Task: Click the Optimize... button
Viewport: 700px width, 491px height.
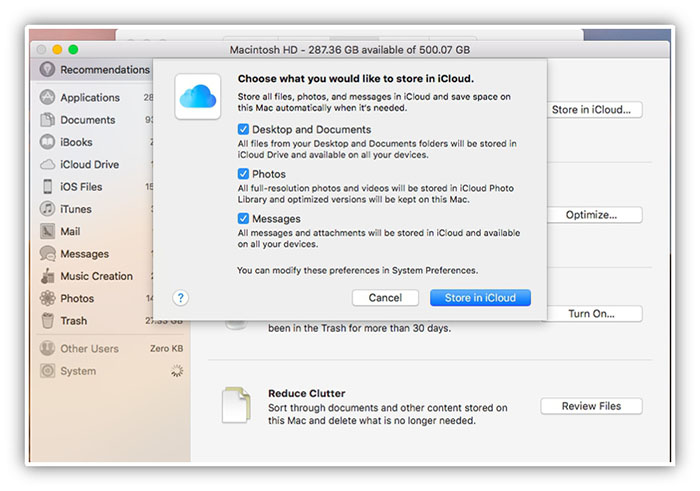Action: [594, 215]
